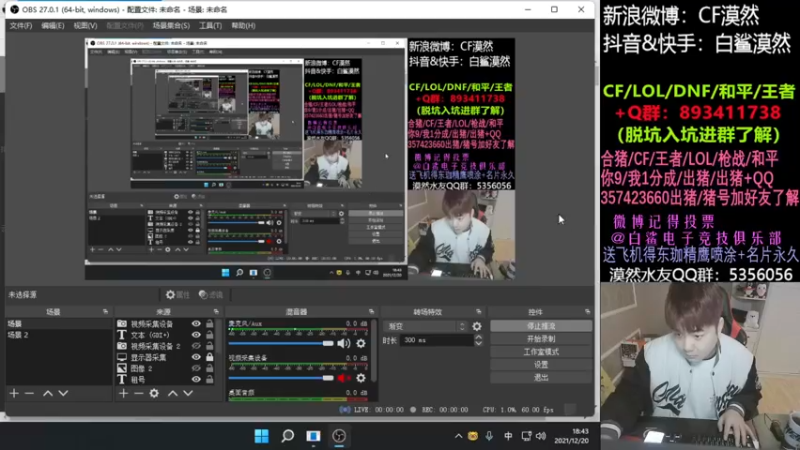
Task: Show the 图像 2 source
Action: point(196,368)
